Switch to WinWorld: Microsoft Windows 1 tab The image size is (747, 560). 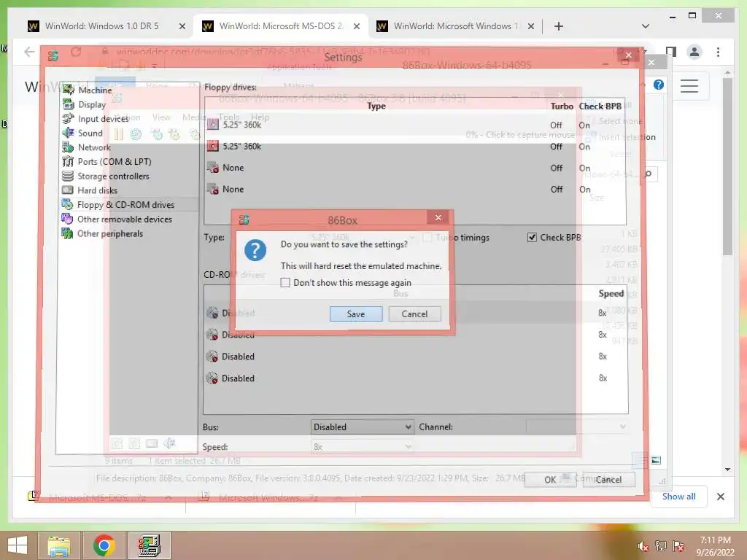coord(454,26)
